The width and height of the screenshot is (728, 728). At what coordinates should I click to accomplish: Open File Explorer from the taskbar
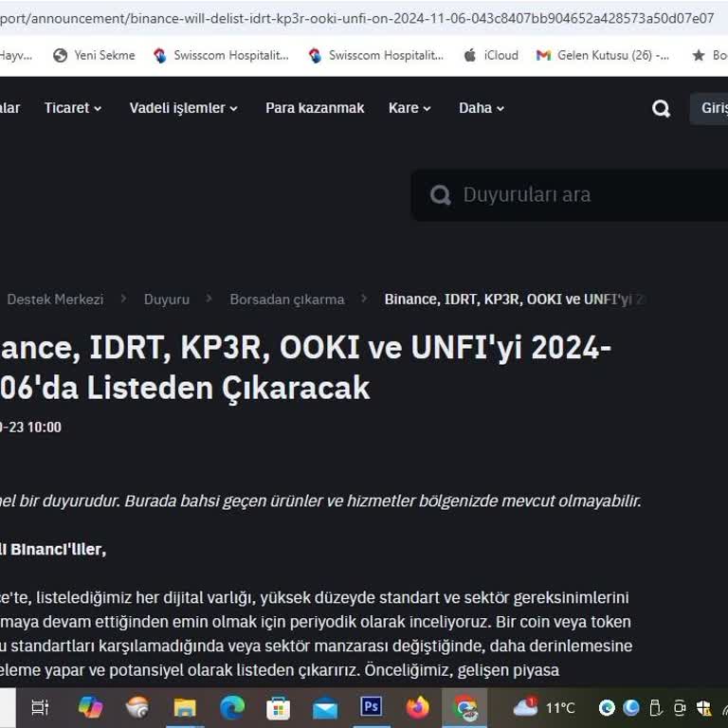185,708
